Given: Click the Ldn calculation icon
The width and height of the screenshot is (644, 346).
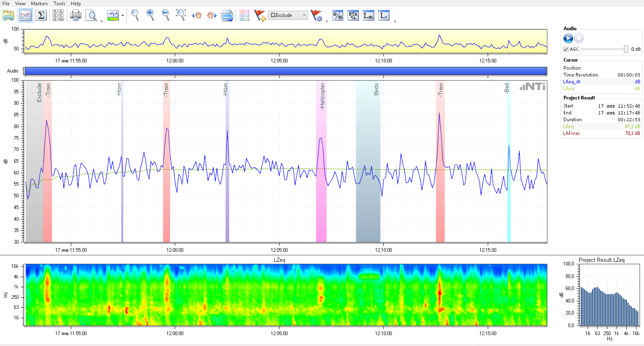Looking at the screenshot, I should [x=368, y=16].
